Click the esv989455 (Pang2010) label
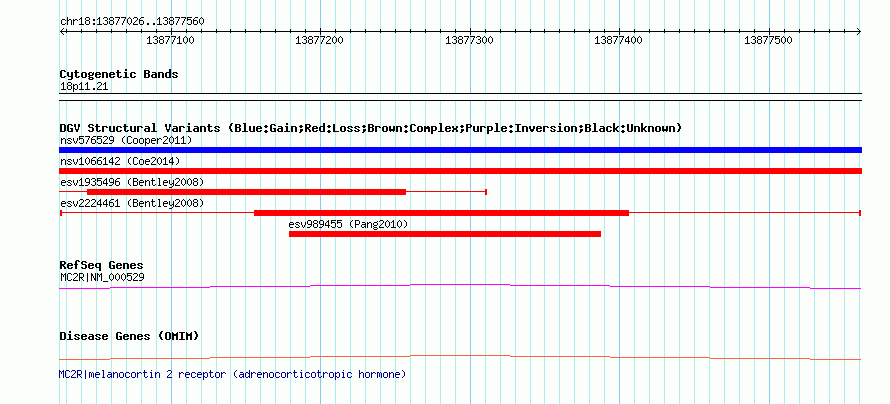This screenshot has height=404, width=890. (348, 224)
